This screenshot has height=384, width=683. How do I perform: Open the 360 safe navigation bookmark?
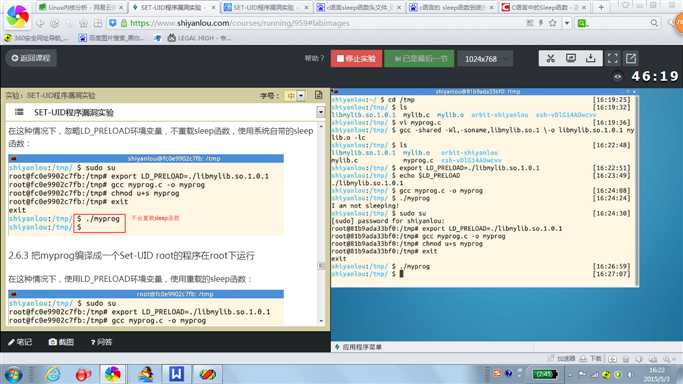pos(36,38)
